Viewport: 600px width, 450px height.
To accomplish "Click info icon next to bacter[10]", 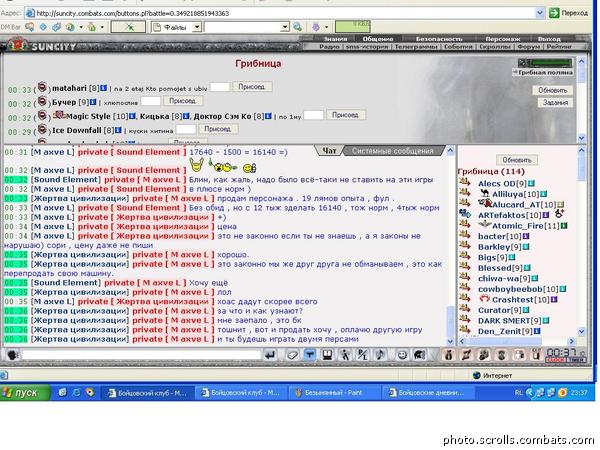I will [526, 236].
